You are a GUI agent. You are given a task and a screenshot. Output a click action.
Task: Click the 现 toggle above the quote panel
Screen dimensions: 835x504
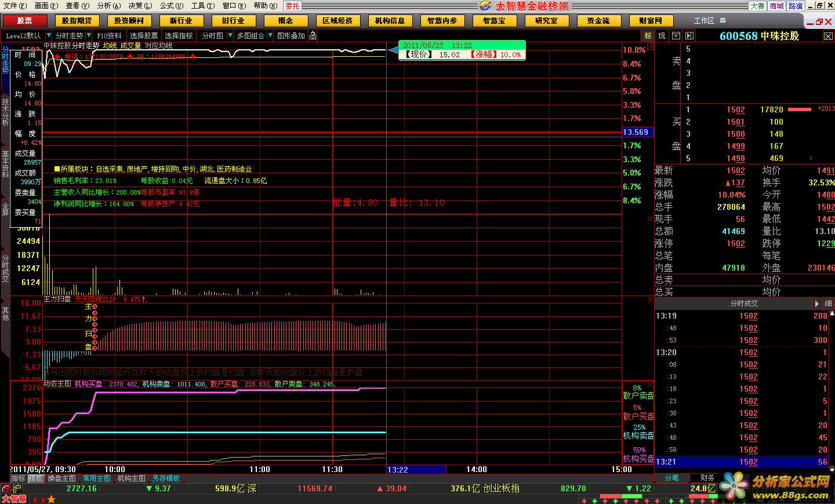[662, 35]
